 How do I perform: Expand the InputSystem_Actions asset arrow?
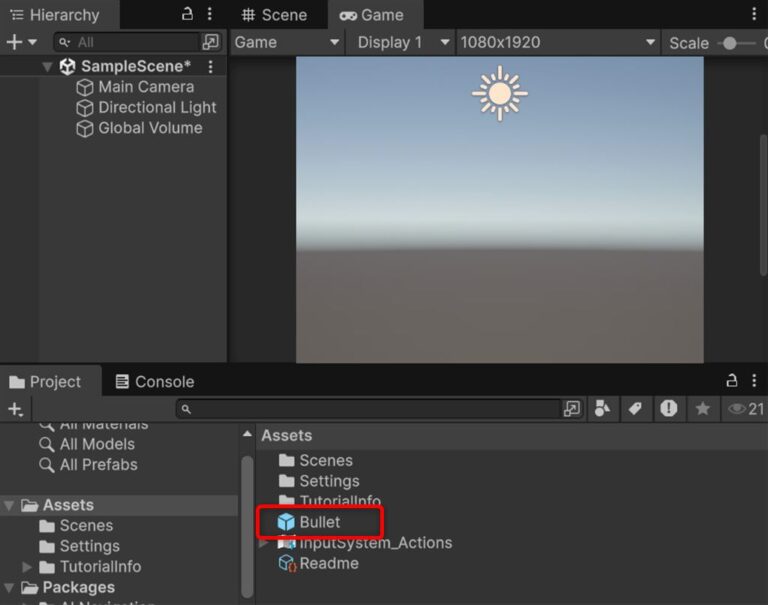tap(264, 543)
